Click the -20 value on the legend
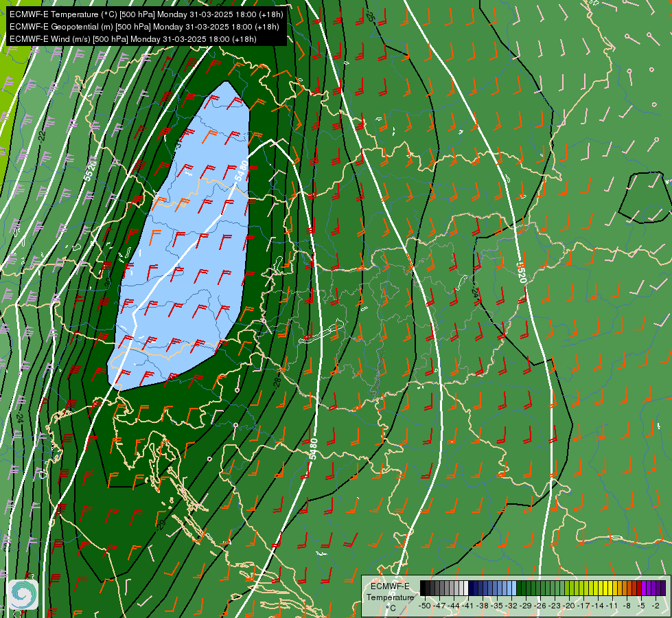 (x=569, y=606)
